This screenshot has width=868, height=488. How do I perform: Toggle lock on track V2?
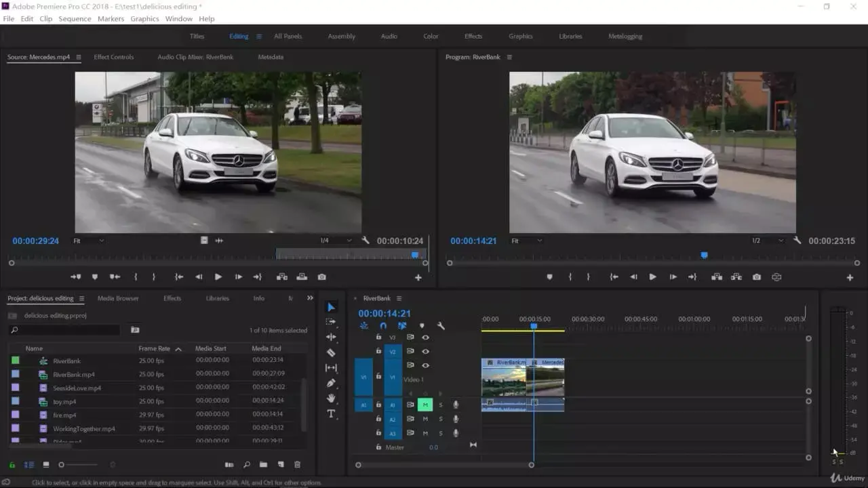pyautogui.click(x=378, y=351)
